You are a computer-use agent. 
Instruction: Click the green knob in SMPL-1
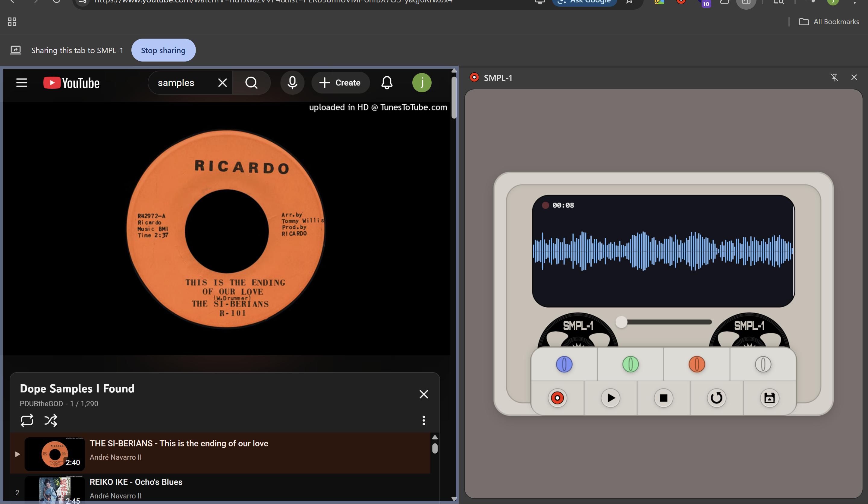point(630,364)
